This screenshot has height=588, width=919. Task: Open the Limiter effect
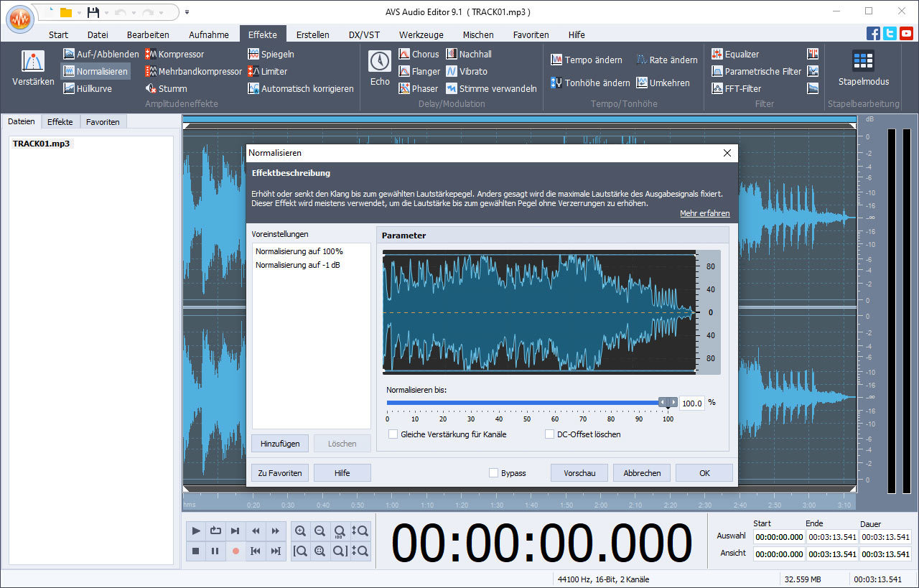coord(268,71)
